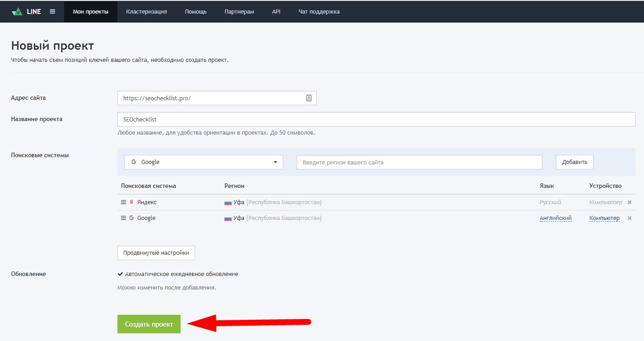Open Чат поддержка in the top menu
The image size is (644, 341).
[319, 11]
